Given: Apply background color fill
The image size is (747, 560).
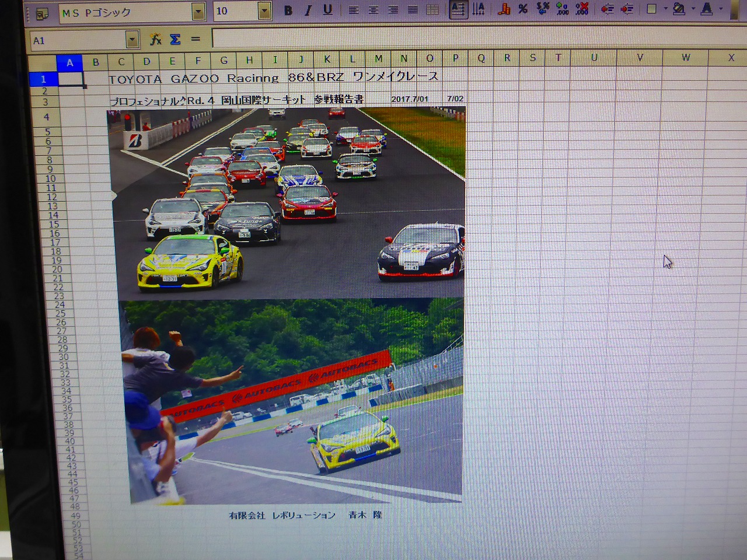Looking at the screenshot, I should 679,9.
